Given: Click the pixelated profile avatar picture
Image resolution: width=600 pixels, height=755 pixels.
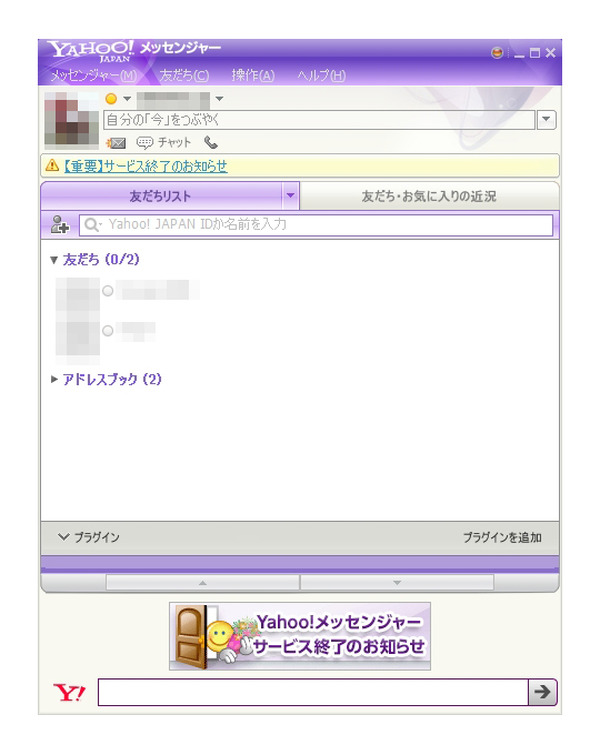Looking at the screenshot, I should coord(72,119).
